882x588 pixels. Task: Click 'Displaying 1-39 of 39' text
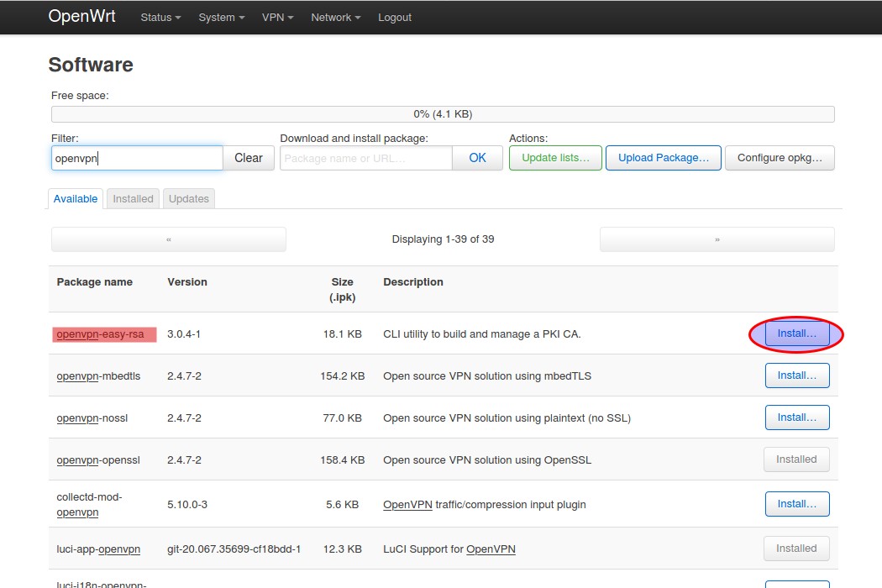(x=443, y=239)
